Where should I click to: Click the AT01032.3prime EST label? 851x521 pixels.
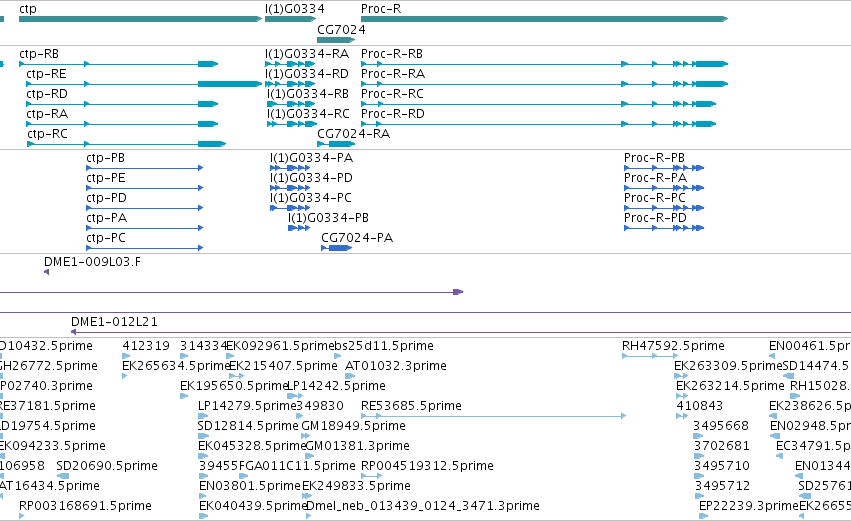tap(396, 366)
